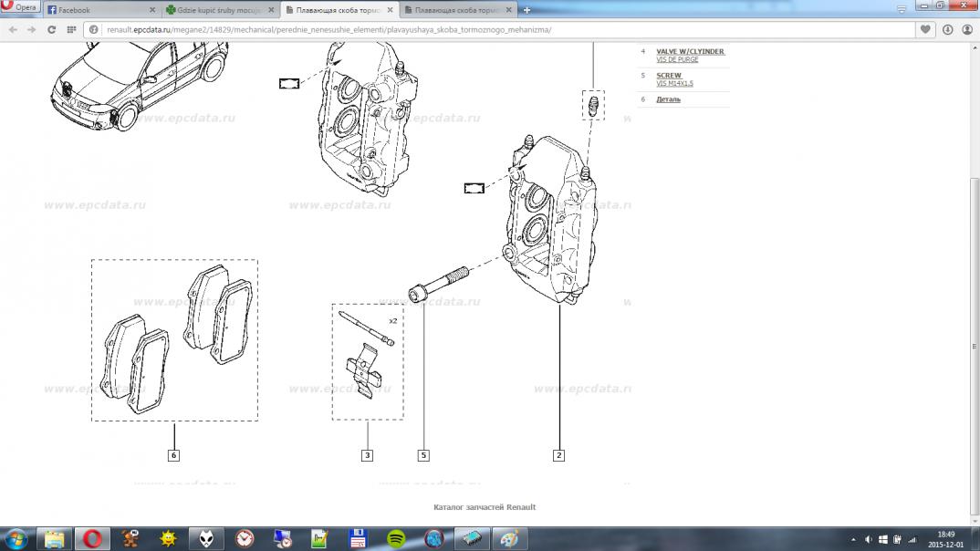Open the Opera menu button
The width and height of the screenshot is (980, 551).
click(20, 7)
